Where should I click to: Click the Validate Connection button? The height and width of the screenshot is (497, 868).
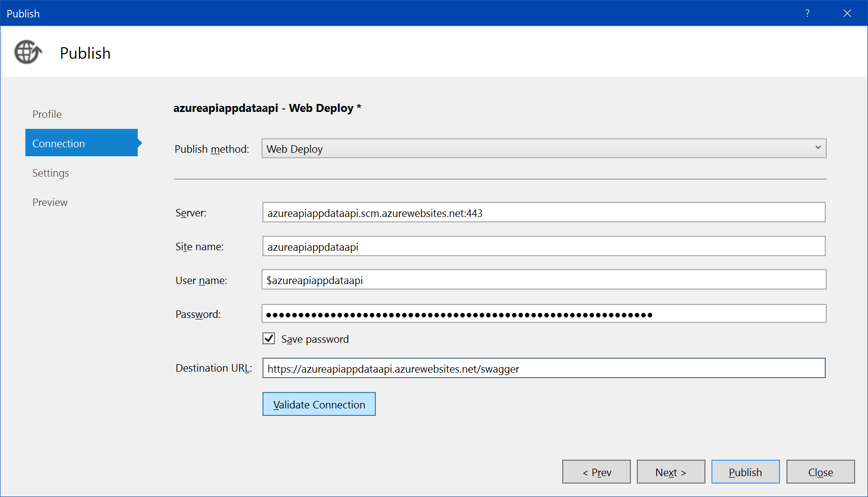tap(319, 404)
